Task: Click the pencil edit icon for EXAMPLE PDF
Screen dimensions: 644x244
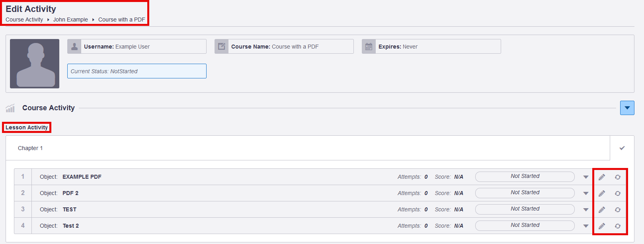Action: [x=602, y=177]
